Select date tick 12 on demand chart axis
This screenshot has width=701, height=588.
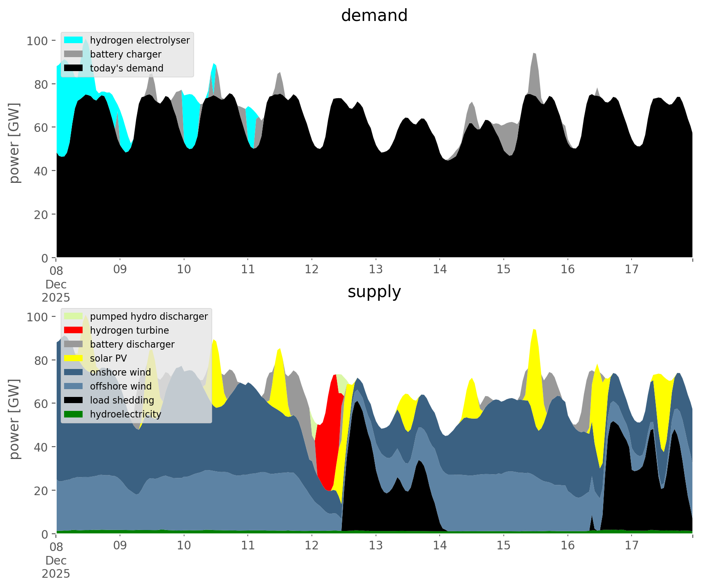312,270
